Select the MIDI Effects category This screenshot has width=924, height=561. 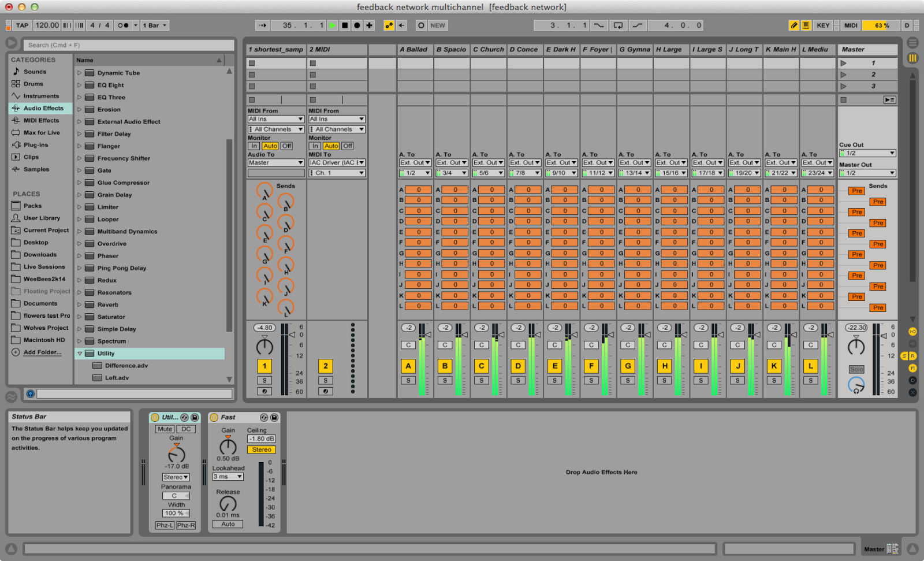[41, 120]
